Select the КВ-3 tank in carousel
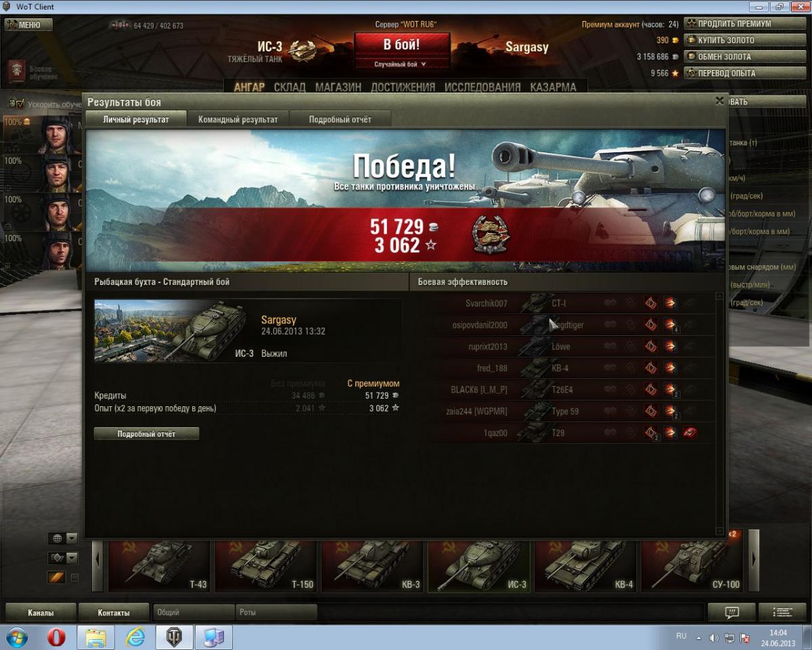Viewport: 812px width, 650px height. point(371,566)
